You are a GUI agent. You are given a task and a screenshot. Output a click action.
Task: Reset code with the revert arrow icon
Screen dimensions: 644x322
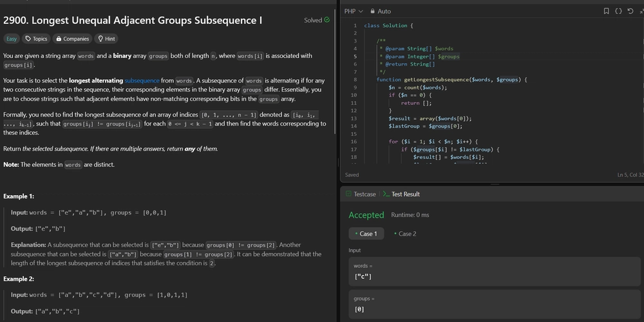pyautogui.click(x=630, y=11)
